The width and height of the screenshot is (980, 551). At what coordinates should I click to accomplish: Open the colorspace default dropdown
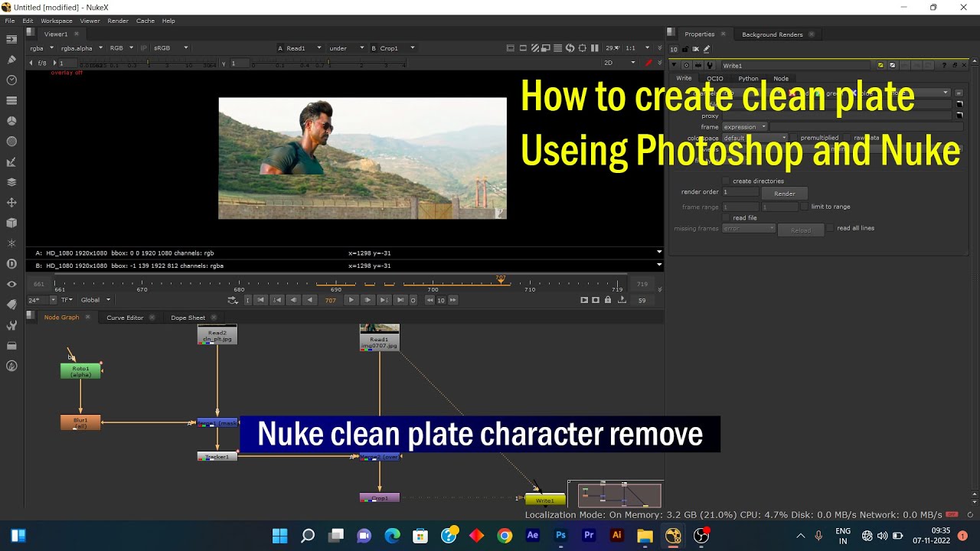pos(755,139)
